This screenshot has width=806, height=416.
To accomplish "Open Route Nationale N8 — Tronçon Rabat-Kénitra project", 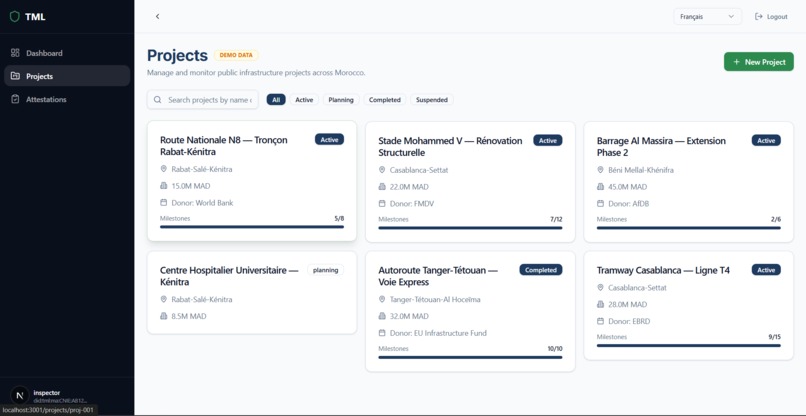I will [252, 181].
